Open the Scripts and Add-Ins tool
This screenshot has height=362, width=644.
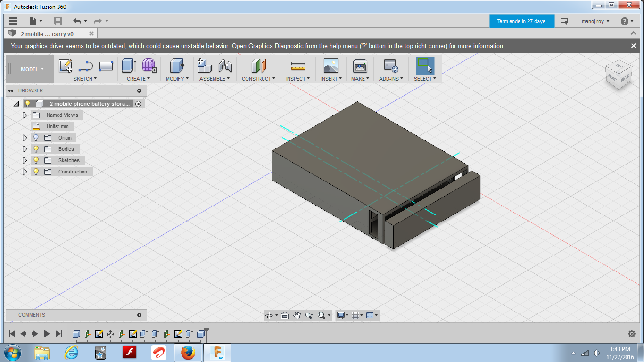(391, 66)
